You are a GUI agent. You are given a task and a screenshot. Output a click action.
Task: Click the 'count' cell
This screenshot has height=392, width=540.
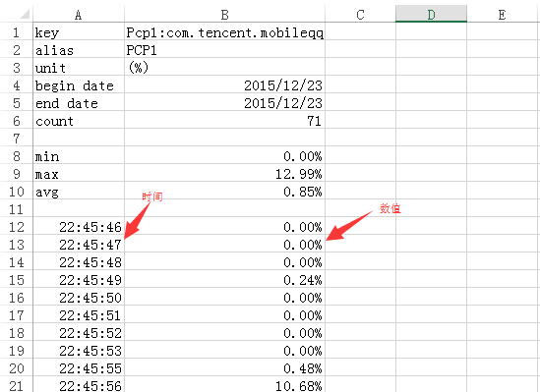[79, 121]
